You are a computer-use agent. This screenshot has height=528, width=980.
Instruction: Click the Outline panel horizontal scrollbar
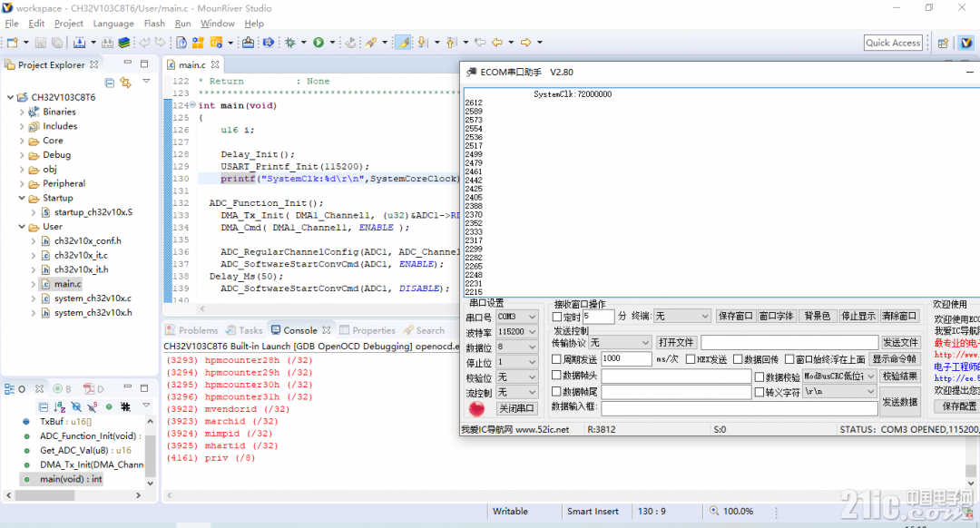[45, 495]
